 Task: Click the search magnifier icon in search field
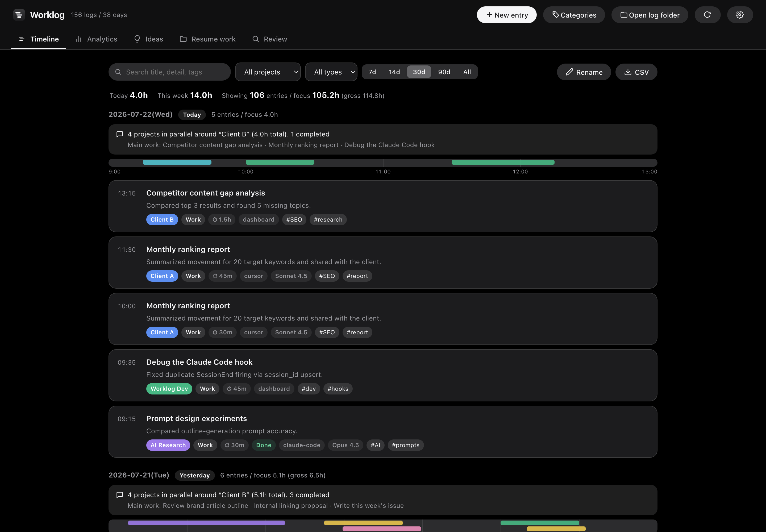pyautogui.click(x=118, y=72)
